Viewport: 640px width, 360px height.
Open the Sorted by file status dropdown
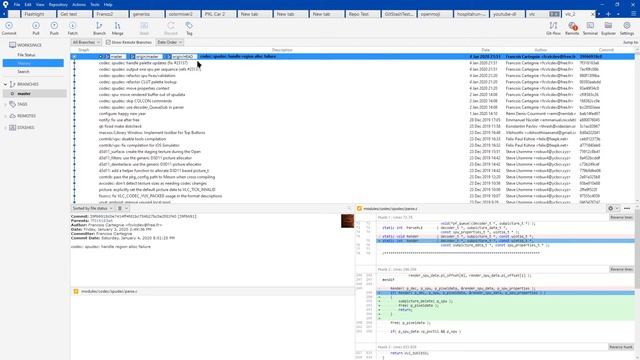tap(92, 208)
